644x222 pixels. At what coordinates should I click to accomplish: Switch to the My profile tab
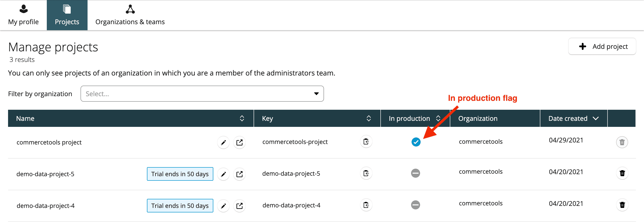(x=23, y=15)
